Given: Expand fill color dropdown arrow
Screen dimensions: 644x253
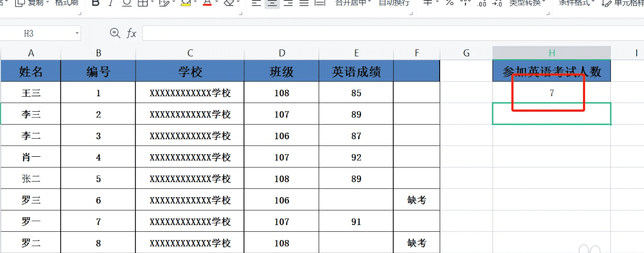Looking at the screenshot, I should pyautogui.click(x=196, y=3).
